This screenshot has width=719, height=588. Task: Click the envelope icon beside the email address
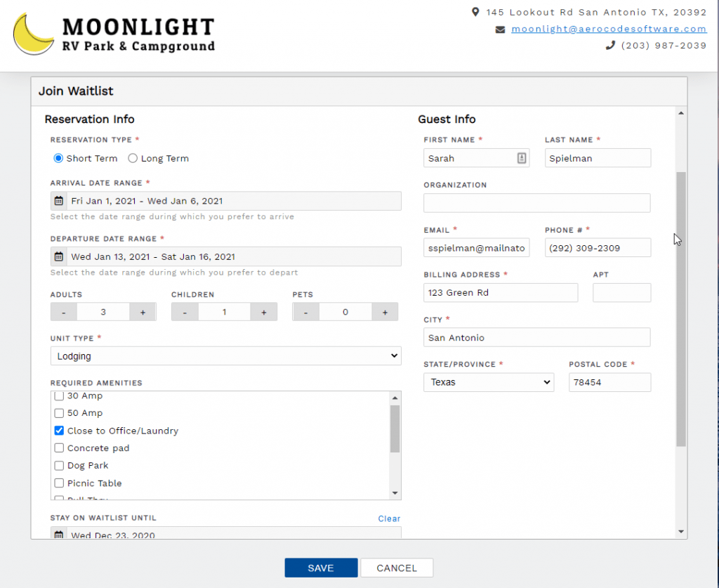click(501, 29)
